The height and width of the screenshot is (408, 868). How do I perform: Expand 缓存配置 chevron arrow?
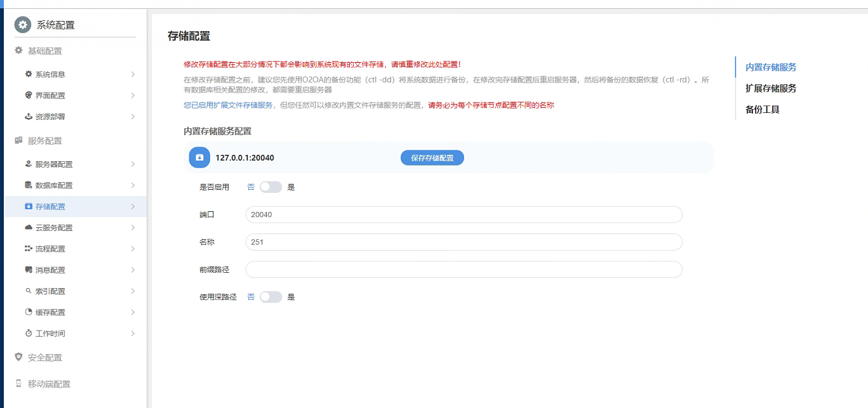(x=133, y=312)
